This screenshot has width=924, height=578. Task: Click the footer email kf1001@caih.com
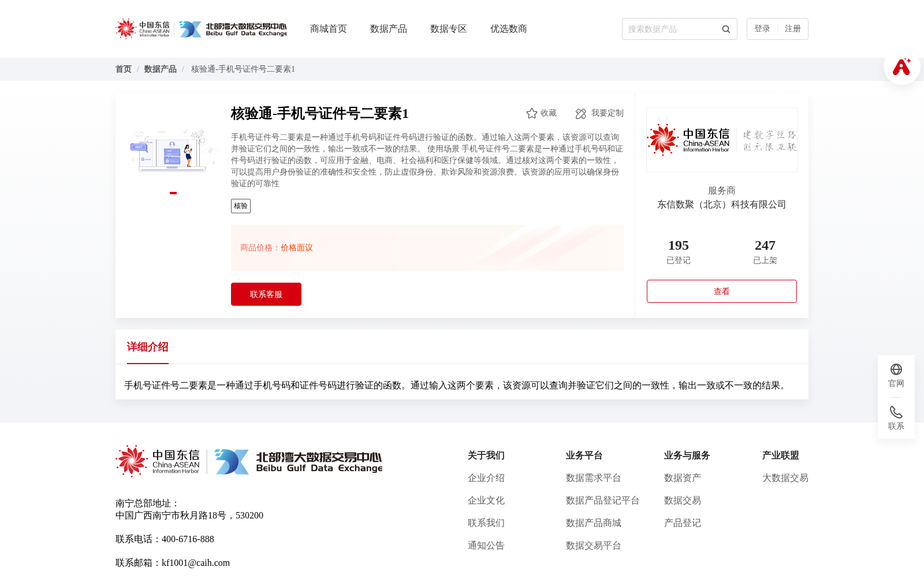point(196,563)
